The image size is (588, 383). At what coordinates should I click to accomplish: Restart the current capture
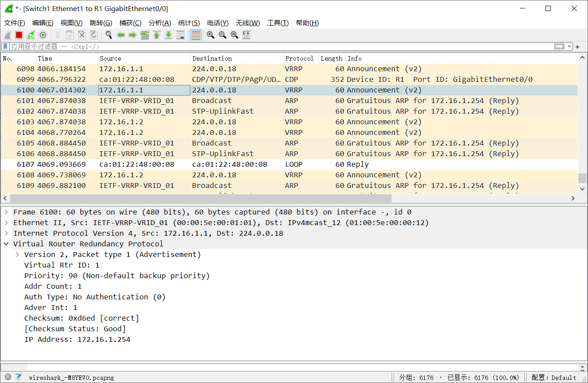(x=31, y=35)
